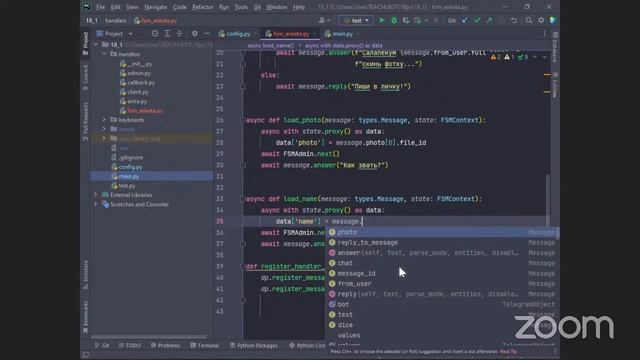Open the editor tabs more-options menu

pos(544,34)
